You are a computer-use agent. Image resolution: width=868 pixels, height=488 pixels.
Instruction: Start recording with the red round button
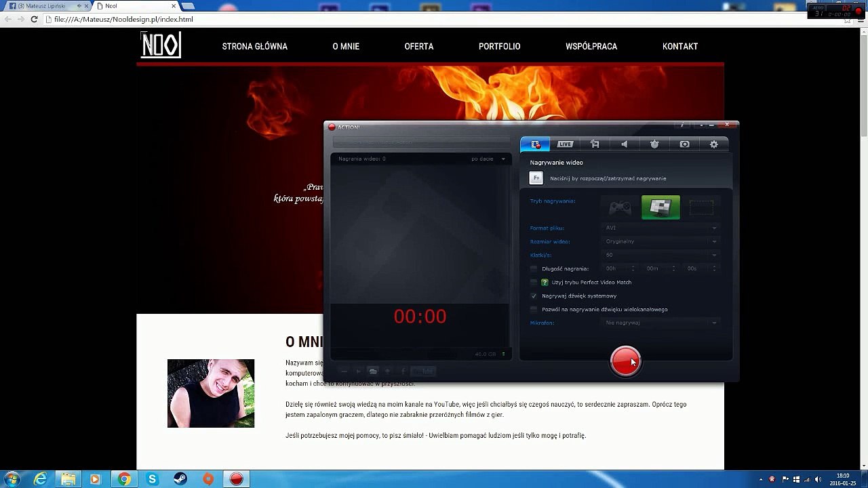(625, 361)
